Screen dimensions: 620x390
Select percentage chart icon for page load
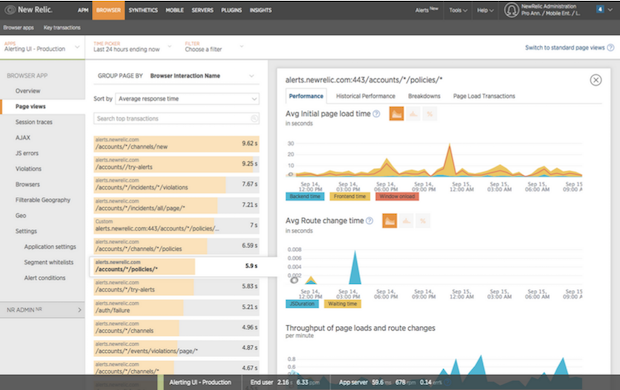[x=430, y=114]
